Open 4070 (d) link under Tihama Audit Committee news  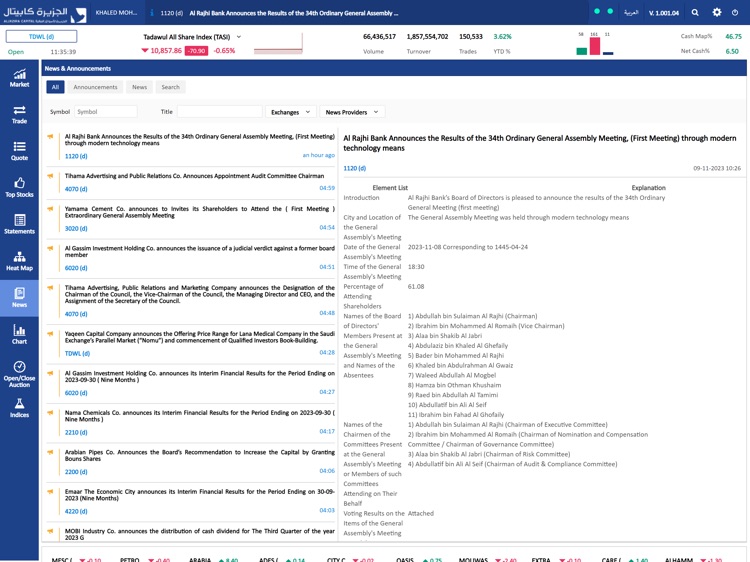76,189
